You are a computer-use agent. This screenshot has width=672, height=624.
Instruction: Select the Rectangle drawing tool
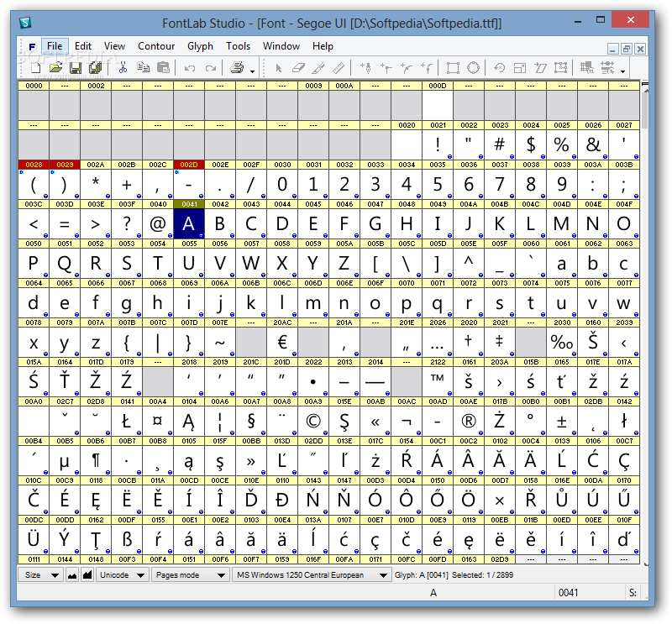point(453,68)
